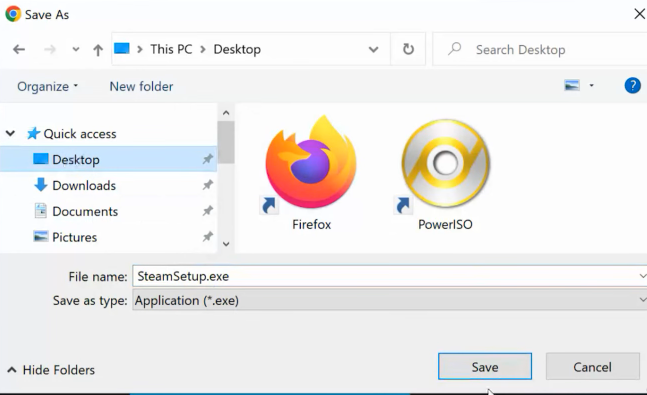Click the Chrome icon in title bar
The image size is (647, 395).
(x=13, y=14)
